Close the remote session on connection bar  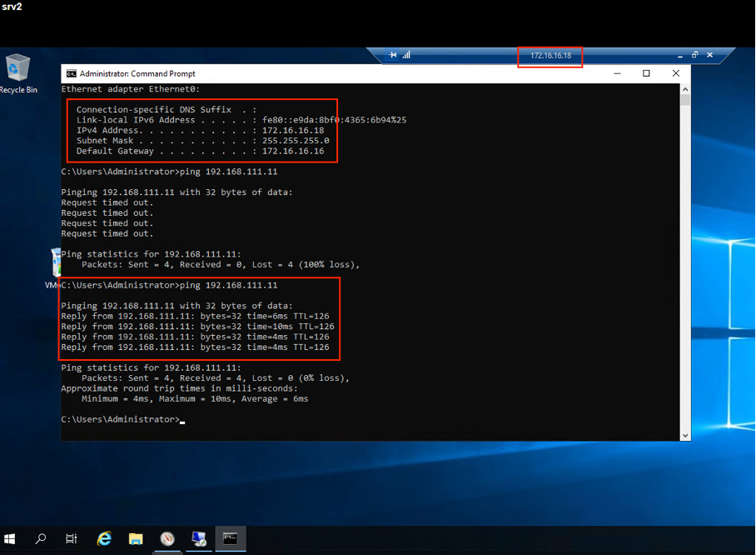(x=709, y=55)
